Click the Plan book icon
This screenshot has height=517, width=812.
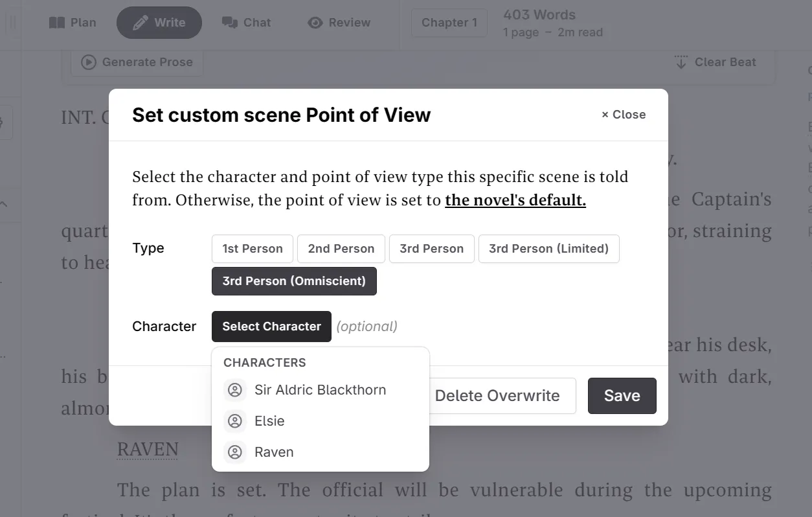tap(57, 23)
